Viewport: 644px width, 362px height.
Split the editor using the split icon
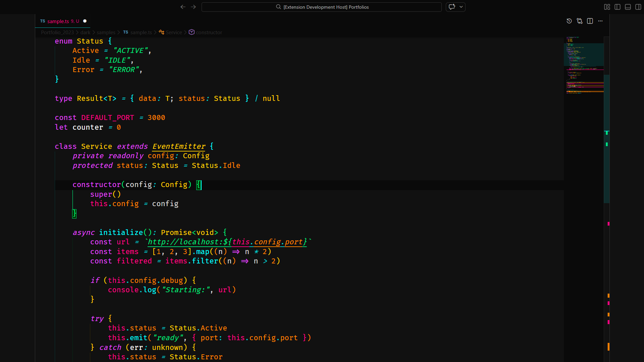590,21
